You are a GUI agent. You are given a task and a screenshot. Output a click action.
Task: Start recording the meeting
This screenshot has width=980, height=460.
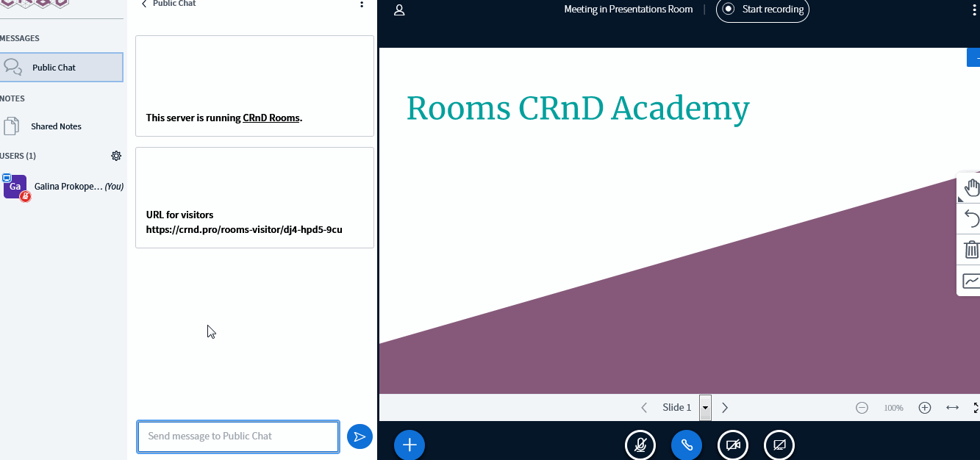[x=762, y=10]
